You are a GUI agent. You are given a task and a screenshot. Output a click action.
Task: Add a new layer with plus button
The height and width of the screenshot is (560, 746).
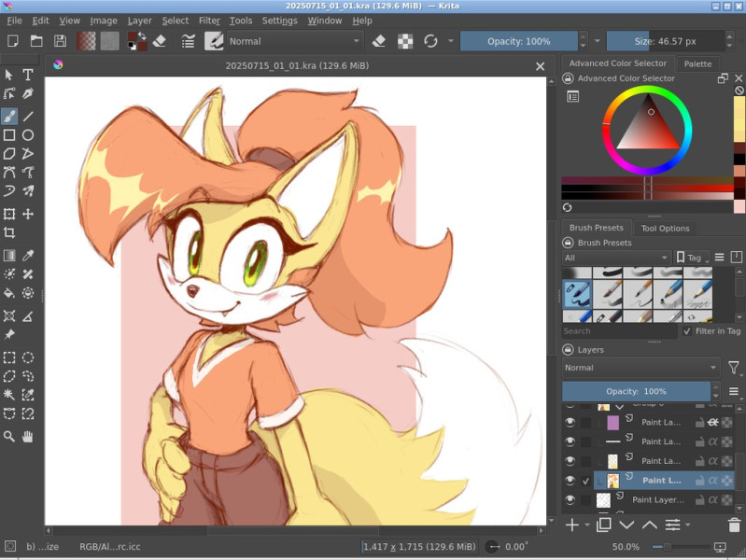[x=572, y=525]
